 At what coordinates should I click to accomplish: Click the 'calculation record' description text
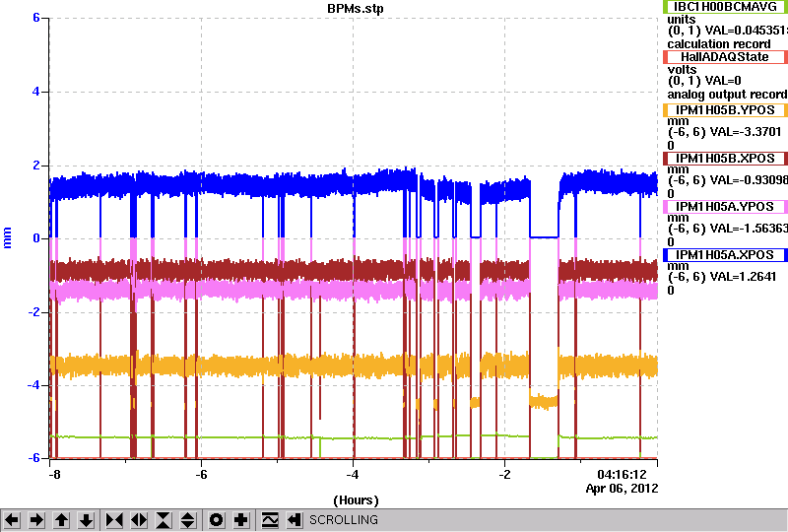pyautogui.click(x=719, y=44)
